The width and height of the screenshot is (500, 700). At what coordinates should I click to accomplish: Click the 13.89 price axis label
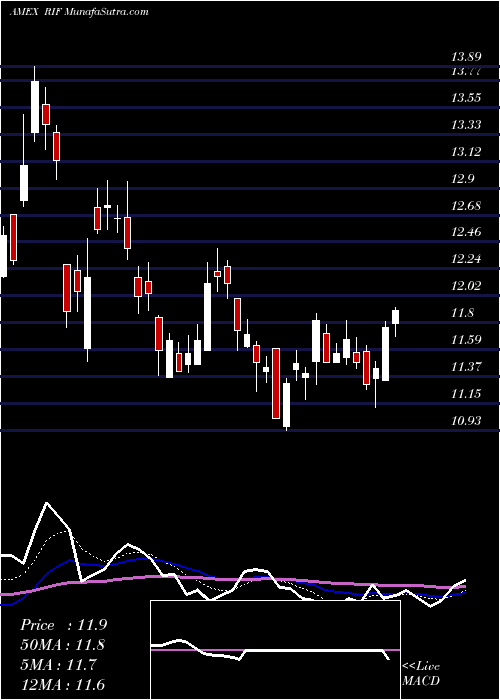(x=466, y=57)
